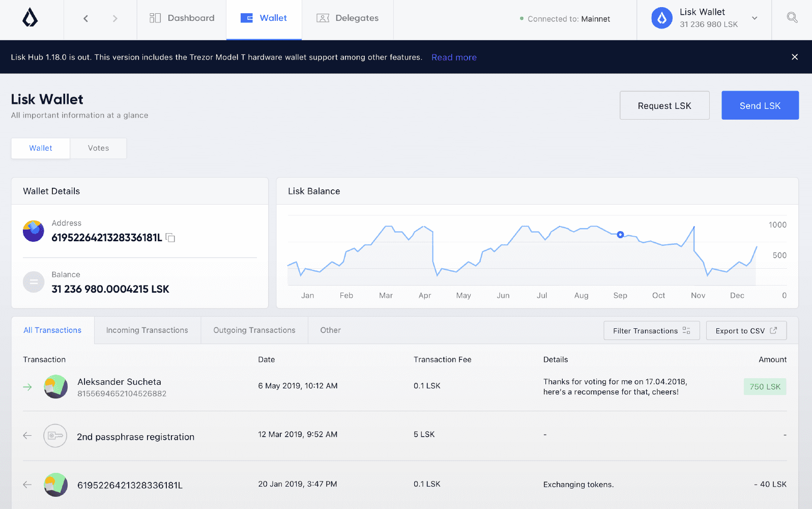This screenshot has height=509, width=812.
Task: Open the Aleksander Sucheta transaction
Action: pyautogui.click(x=404, y=387)
